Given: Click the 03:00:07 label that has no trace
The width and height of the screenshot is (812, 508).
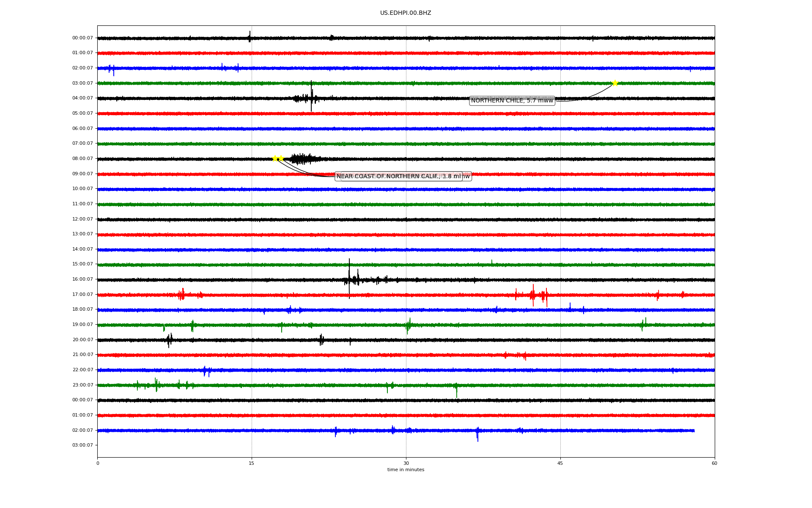Looking at the screenshot, I should coord(82,445).
